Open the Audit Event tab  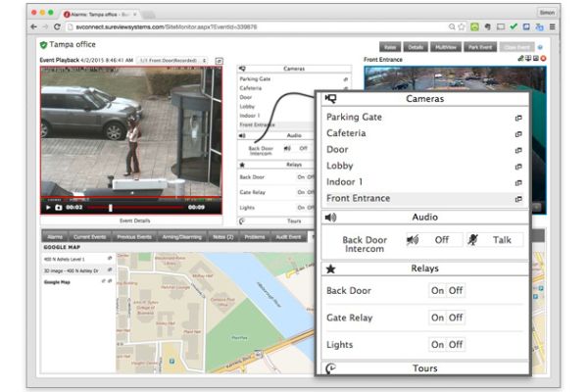[x=288, y=237]
